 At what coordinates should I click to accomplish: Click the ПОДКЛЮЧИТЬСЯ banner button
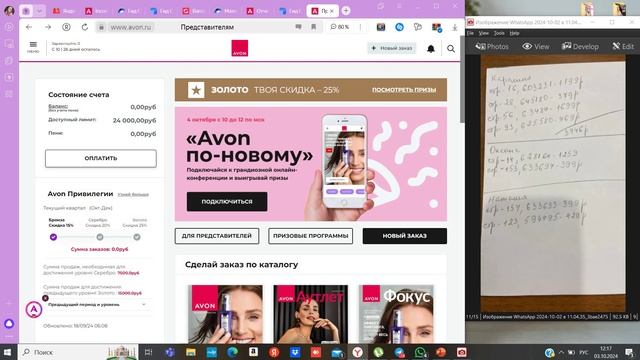coord(227,202)
